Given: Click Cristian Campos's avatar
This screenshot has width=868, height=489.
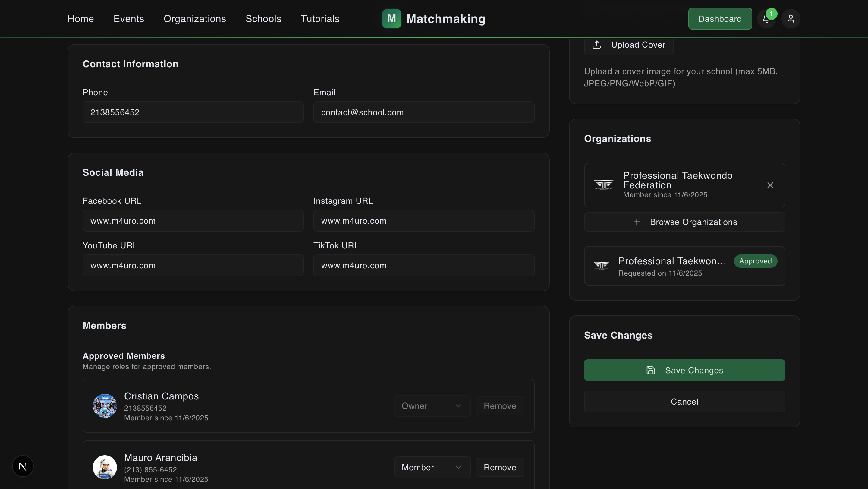Looking at the screenshot, I should pos(105,406).
